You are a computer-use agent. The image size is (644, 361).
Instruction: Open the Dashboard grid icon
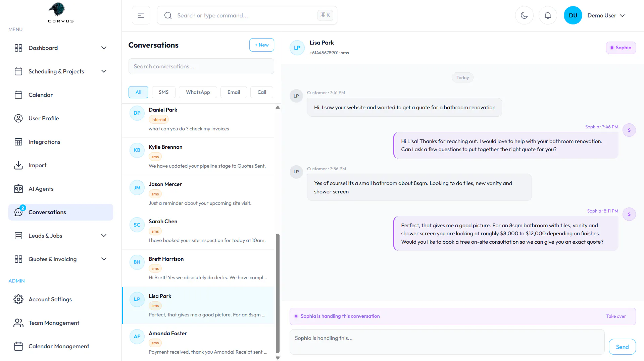pos(18,48)
